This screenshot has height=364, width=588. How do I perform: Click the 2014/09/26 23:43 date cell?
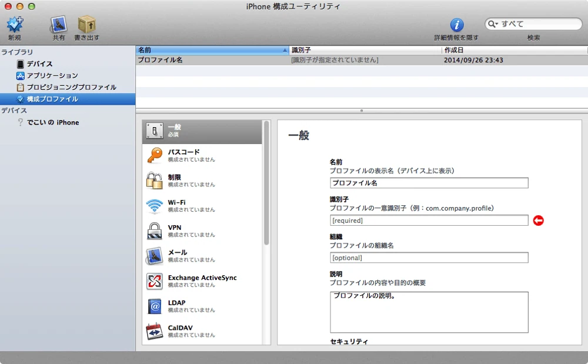pos(473,60)
